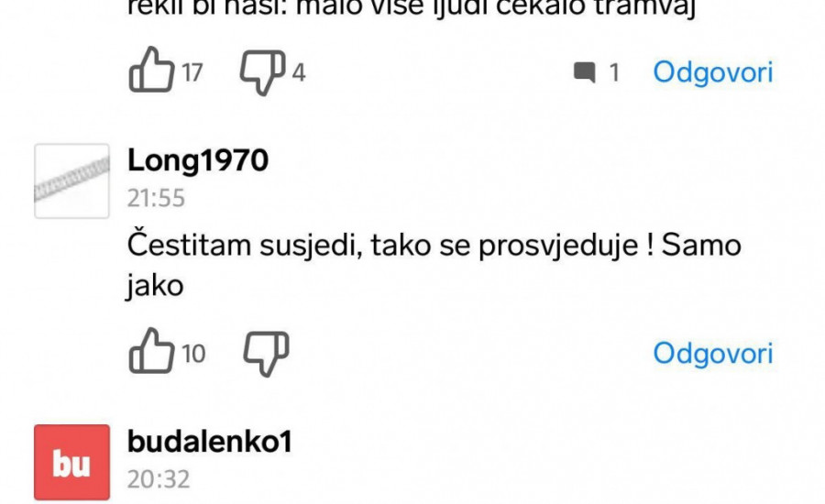
Task: Select the 'Čestitam susjedi' comment text
Action: pyautogui.click(x=434, y=266)
